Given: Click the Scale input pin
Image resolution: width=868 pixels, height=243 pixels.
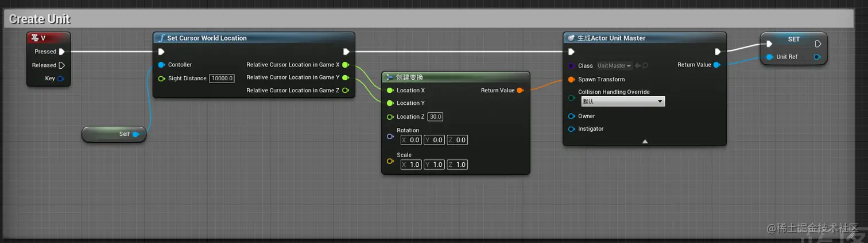Looking at the screenshot, I should pyautogui.click(x=390, y=161).
